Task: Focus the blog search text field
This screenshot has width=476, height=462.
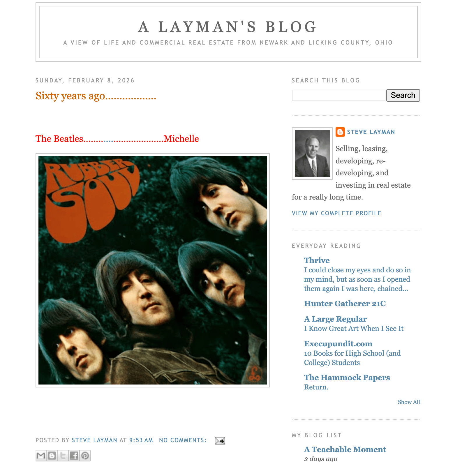Action: pyautogui.click(x=339, y=95)
